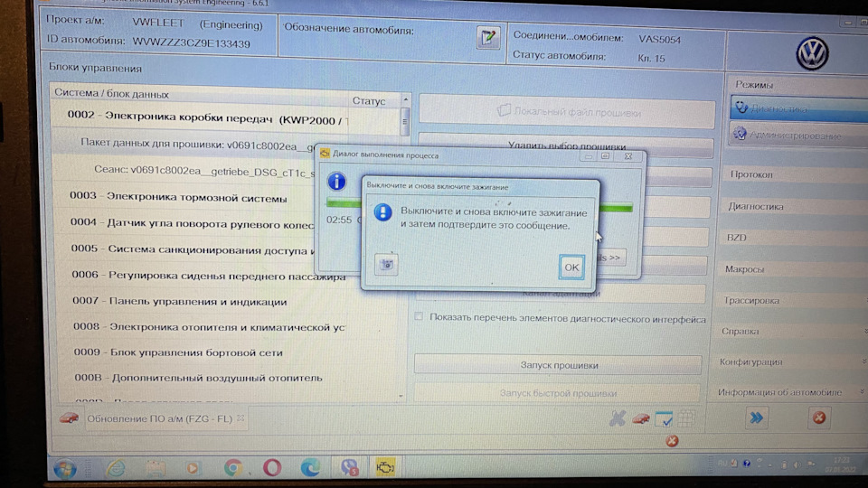Screen dimensions: 868x488
Task: Click 'Локальный файл прошивки' button
Action: coord(567,112)
